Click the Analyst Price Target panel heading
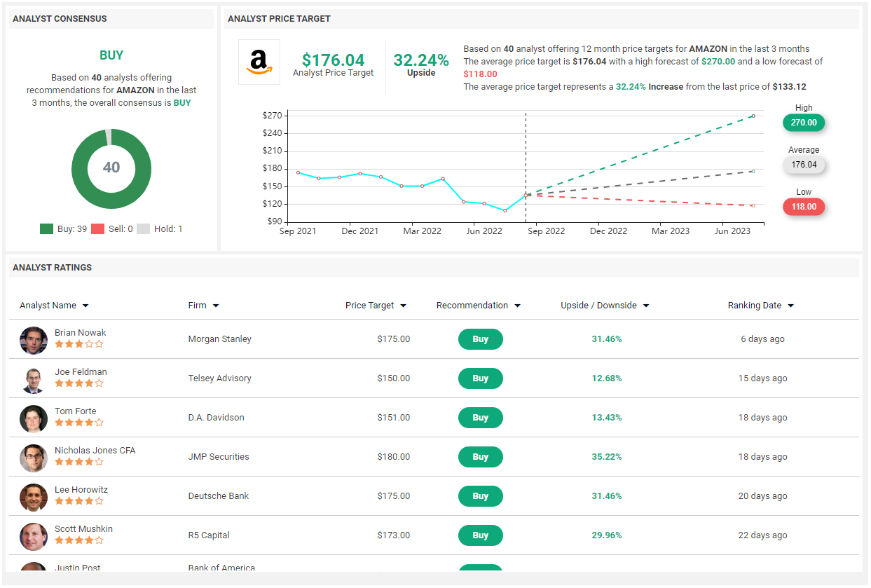 (279, 19)
